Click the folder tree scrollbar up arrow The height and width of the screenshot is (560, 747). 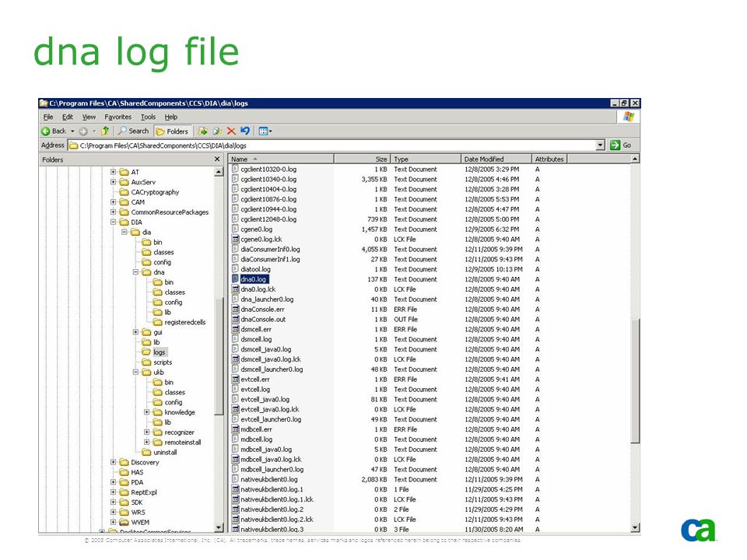point(219,172)
